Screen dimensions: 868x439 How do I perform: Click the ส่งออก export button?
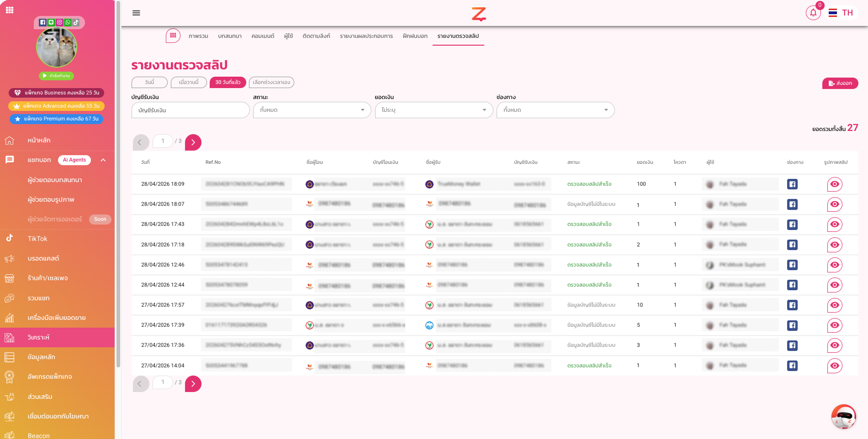(x=840, y=84)
